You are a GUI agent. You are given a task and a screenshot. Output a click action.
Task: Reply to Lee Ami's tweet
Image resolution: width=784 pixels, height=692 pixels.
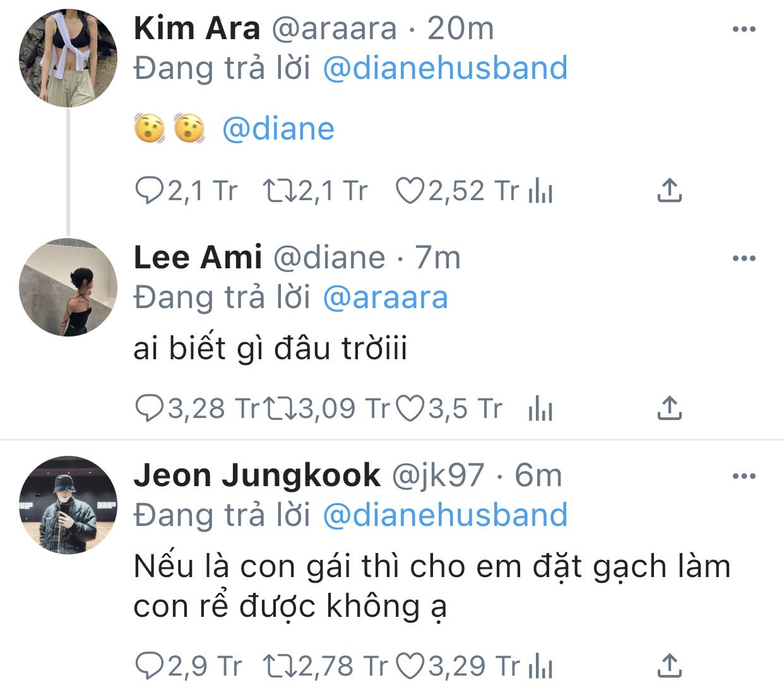150,409
